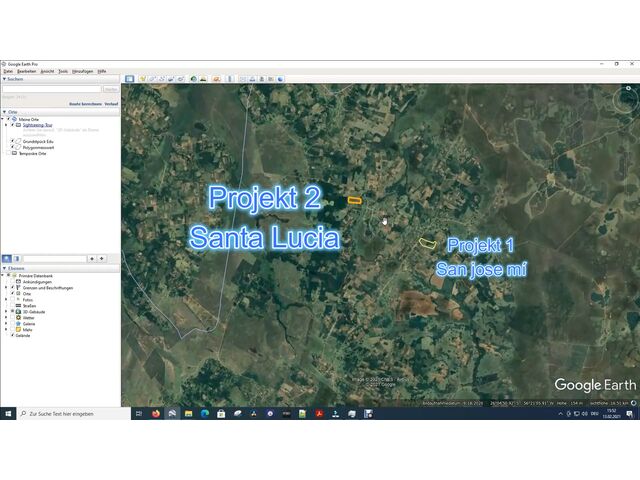Screen dimensions: 640x480
Task: Select the add polygon tool
Action: [152, 79]
